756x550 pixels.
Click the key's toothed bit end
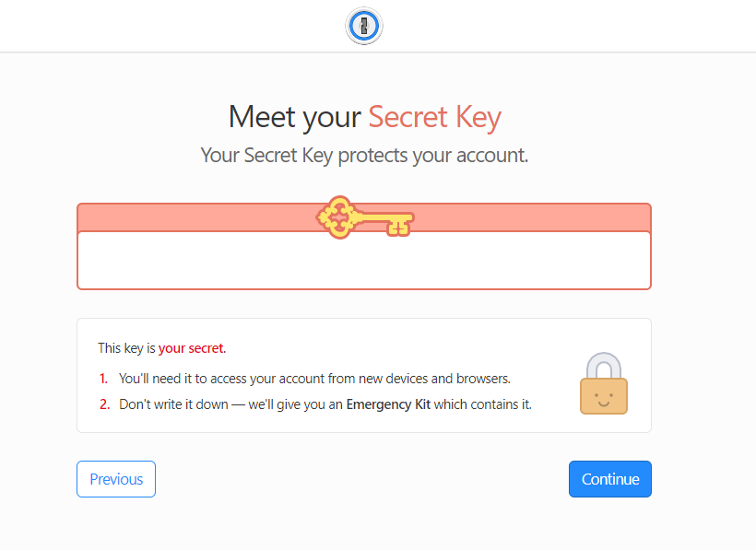coord(400,225)
